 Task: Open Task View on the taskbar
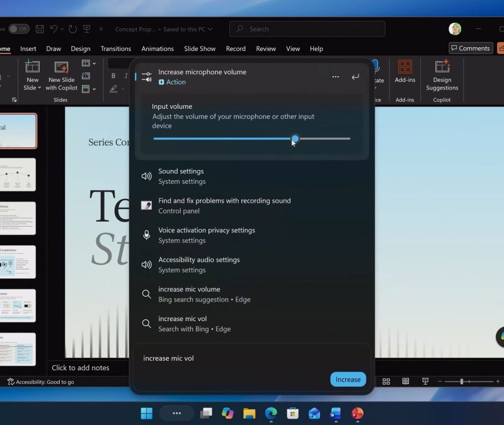point(206,413)
